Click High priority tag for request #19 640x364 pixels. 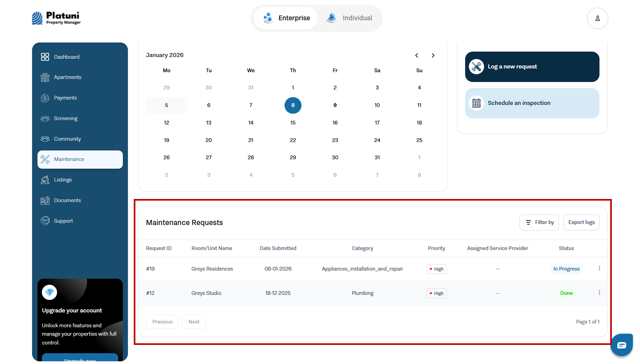(x=436, y=269)
